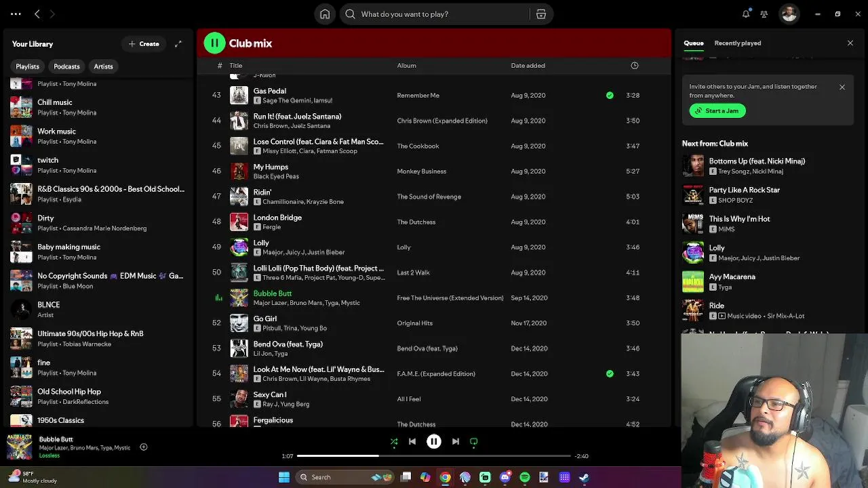
Task: Open BLNCE artist in library
Action: [x=98, y=310]
